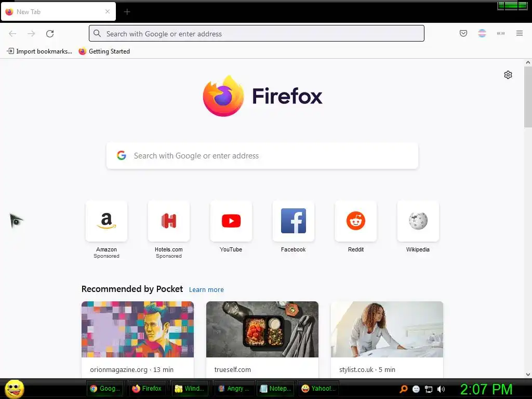Image resolution: width=532 pixels, height=399 pixels.
Task: Click the extension icon beside the menu
Action: [501, 33]
